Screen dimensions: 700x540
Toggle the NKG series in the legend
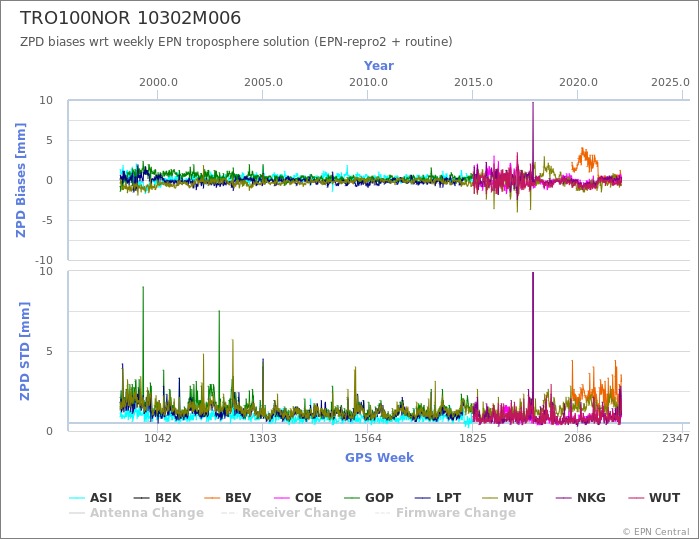click(580, 498)
